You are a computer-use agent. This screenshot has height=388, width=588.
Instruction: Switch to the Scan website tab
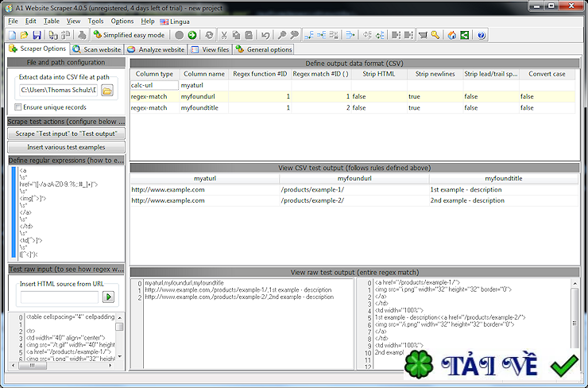pyautogui.click(x=98, y=49)
